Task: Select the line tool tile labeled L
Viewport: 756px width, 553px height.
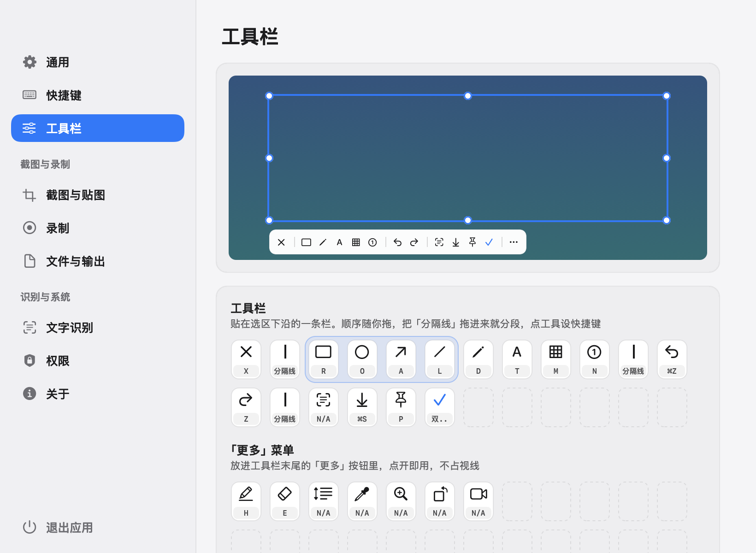Action: tap(440, 359)
